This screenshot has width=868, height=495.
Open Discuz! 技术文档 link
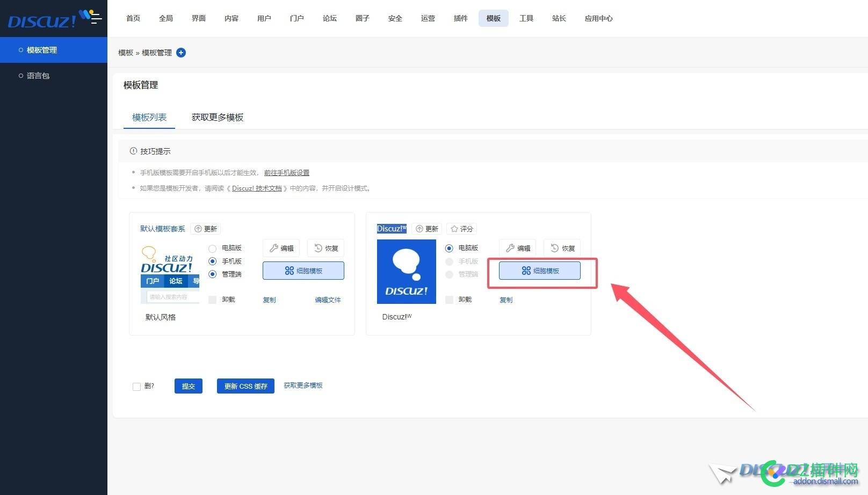(x=257, y=188)
